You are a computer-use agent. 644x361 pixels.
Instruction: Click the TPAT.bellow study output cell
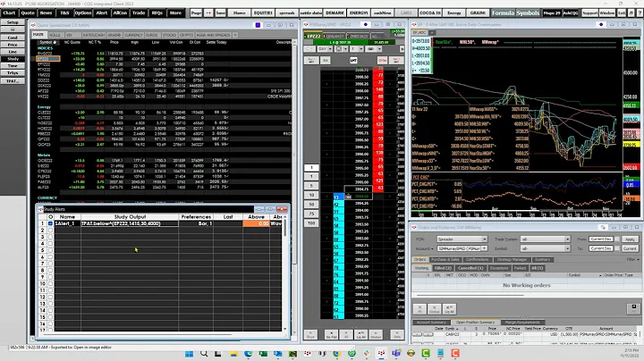[130, 223]
